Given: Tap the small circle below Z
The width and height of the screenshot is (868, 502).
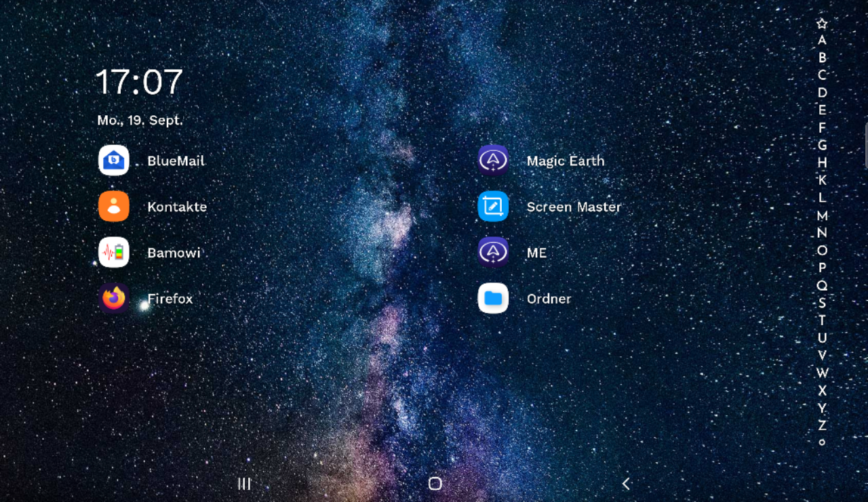Looking at the screenshot, I should point(822,442).
